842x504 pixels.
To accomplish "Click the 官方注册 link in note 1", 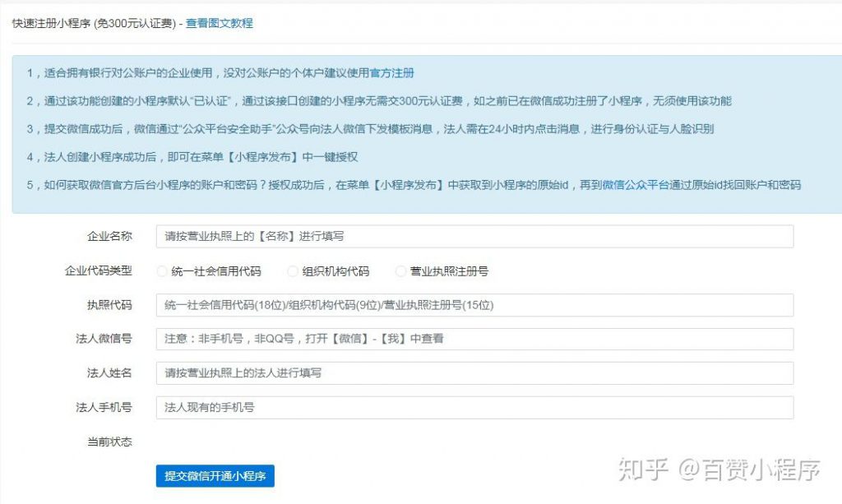I will pos(392,73).
